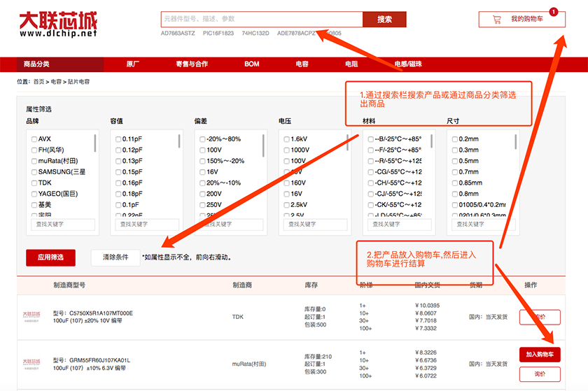This screenshot has height=391, width=588.
Task: Enable the 1.6kV voltage filter
Action: 286,139
